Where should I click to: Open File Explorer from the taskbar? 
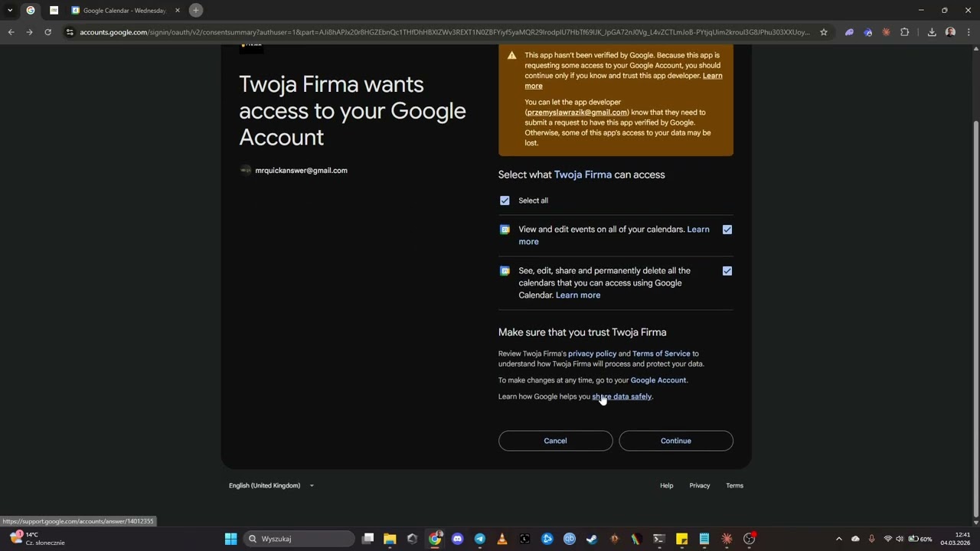390,539
